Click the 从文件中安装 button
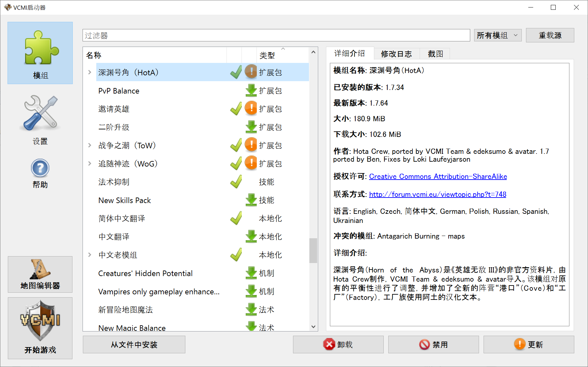Viewport: 588px width, 367px height. [134, 345]
